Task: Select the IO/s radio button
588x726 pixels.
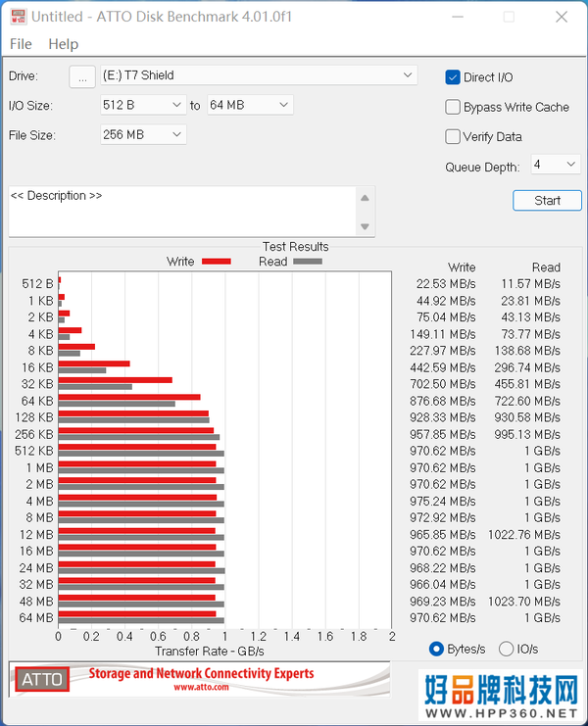Action: tap(506, 650)
